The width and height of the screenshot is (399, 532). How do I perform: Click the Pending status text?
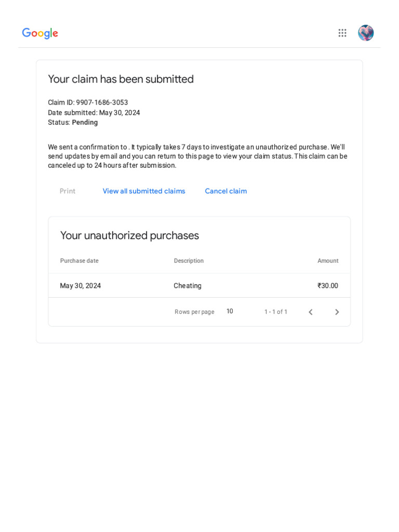pos(85,123)
